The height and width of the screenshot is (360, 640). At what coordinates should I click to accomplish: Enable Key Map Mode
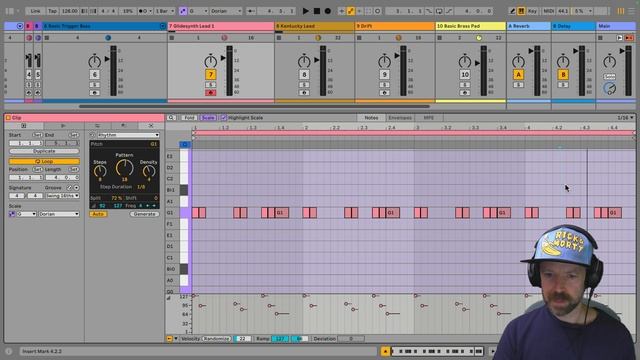coord(532,11)
